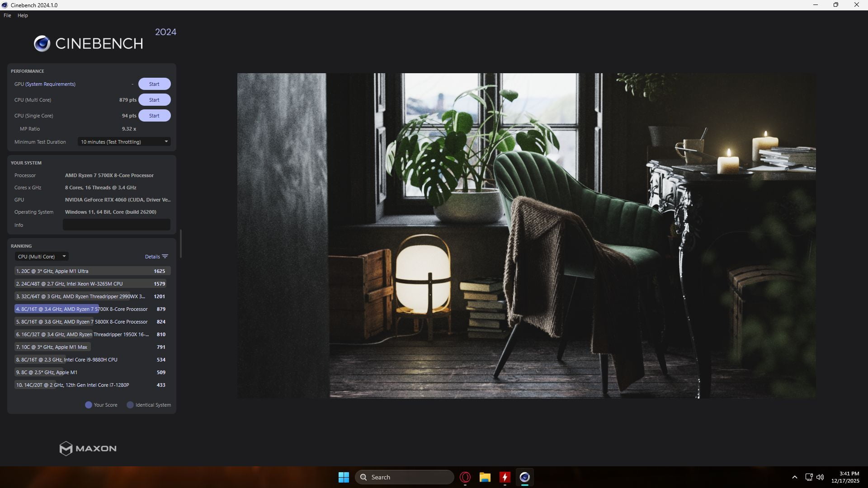868x488 pixels.
Task: Open the volume icon in system tray
Action: (820, 477)
